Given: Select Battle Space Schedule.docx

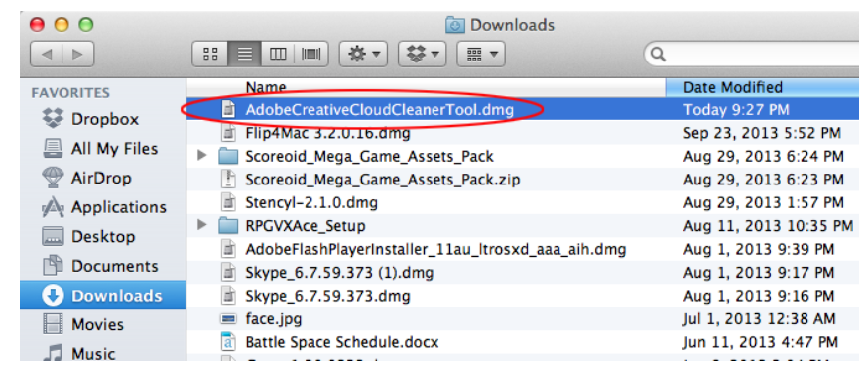Looking at the screenshot, I should click(342, 342).
